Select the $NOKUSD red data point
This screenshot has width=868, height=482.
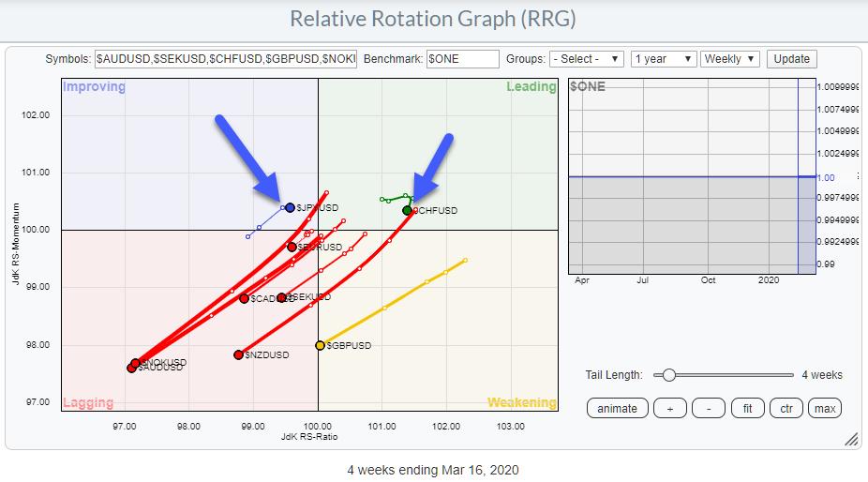click(x=136, y=363)
